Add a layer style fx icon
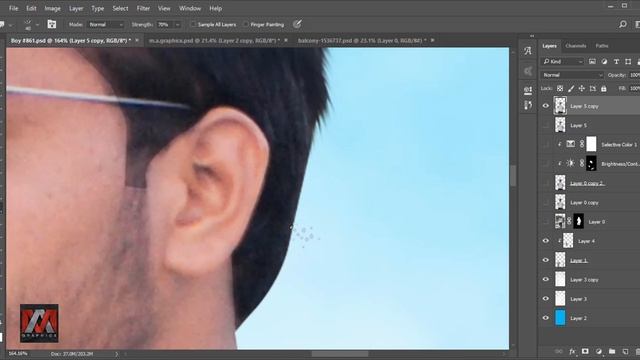This screenshot has height=360, width=640. pos(572,351)
